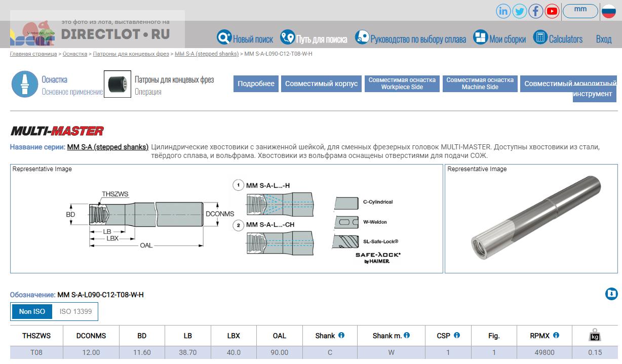Click the end mill chuck operation thumbnail

[x=118, y=84]
